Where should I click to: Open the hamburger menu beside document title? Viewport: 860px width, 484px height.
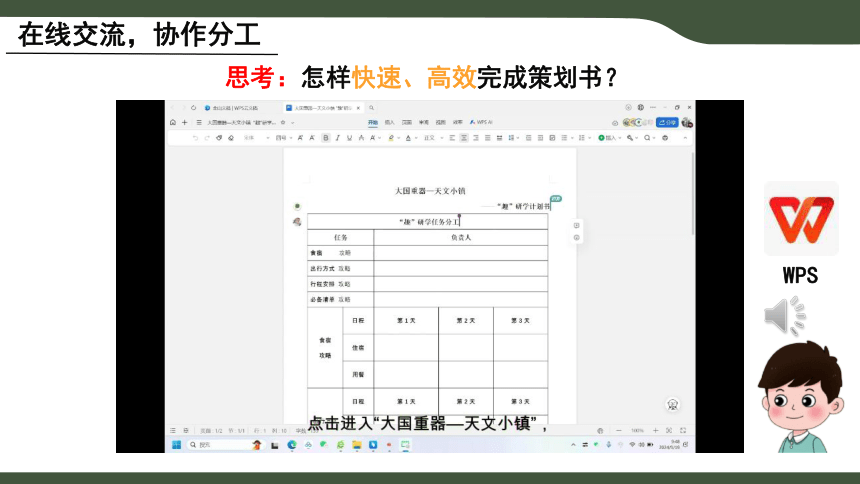199,122
